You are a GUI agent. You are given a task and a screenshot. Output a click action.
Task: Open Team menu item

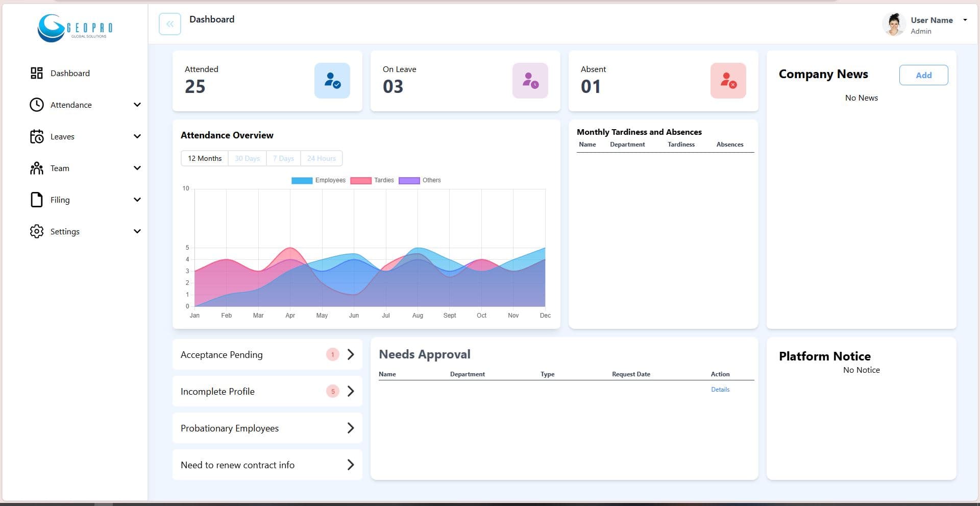tap(60, 168)
